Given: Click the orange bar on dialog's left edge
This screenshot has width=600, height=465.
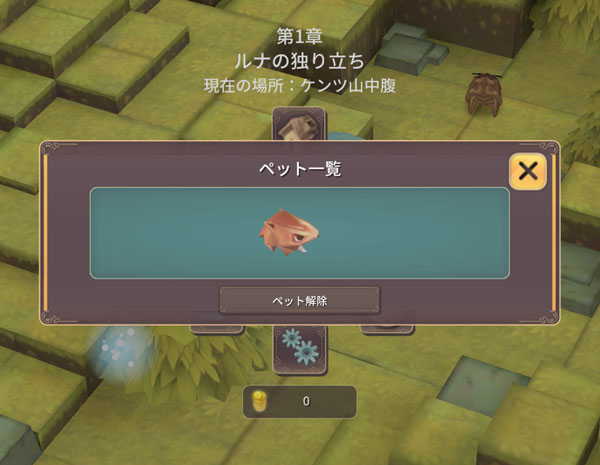Looking at the screenshot, I should point(46,233).
